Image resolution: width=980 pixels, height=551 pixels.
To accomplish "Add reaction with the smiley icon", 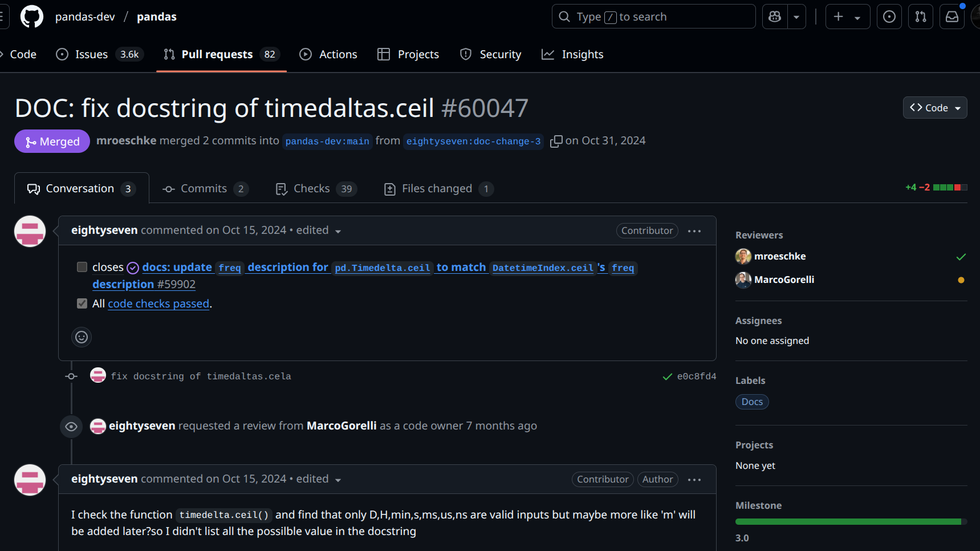I will 82,337.
